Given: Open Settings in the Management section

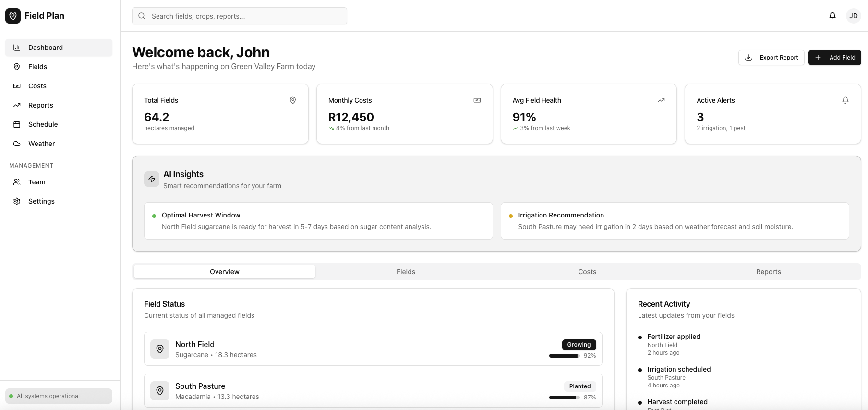Looking at the screenshot, I should (41, 201).
